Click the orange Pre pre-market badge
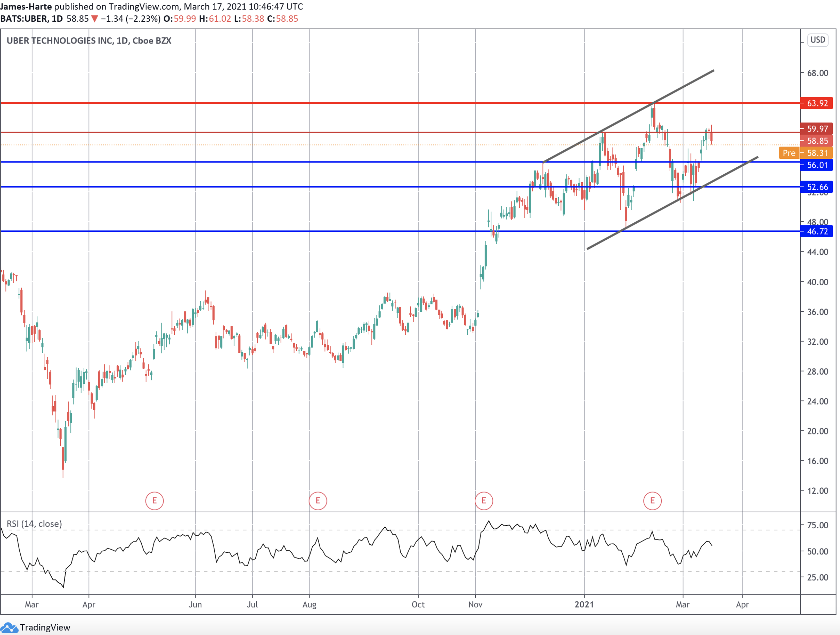The height and width of the screenshot is (635, 840). tap(789, 153)
